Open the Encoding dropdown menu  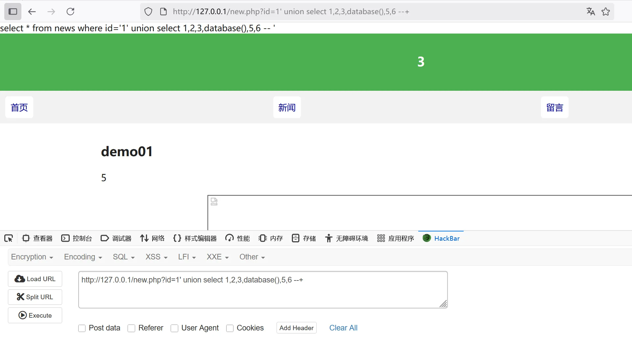(x=83, y=257)
